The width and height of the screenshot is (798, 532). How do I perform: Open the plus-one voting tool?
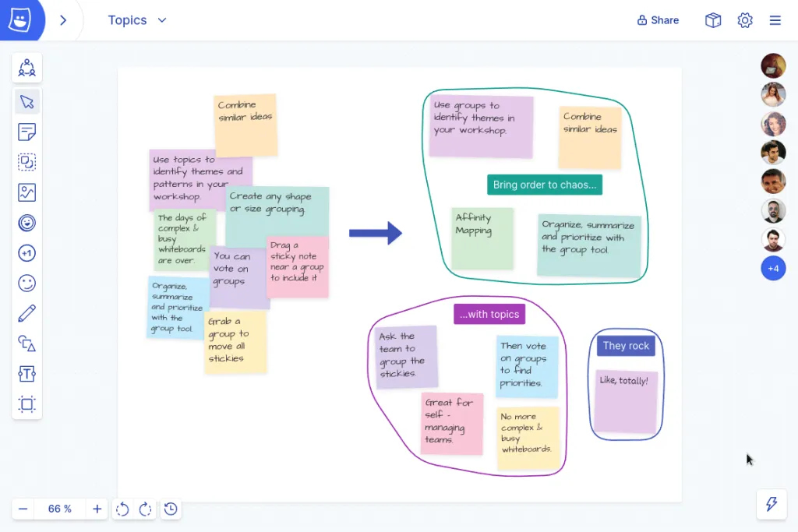click(x=27, y=253)
